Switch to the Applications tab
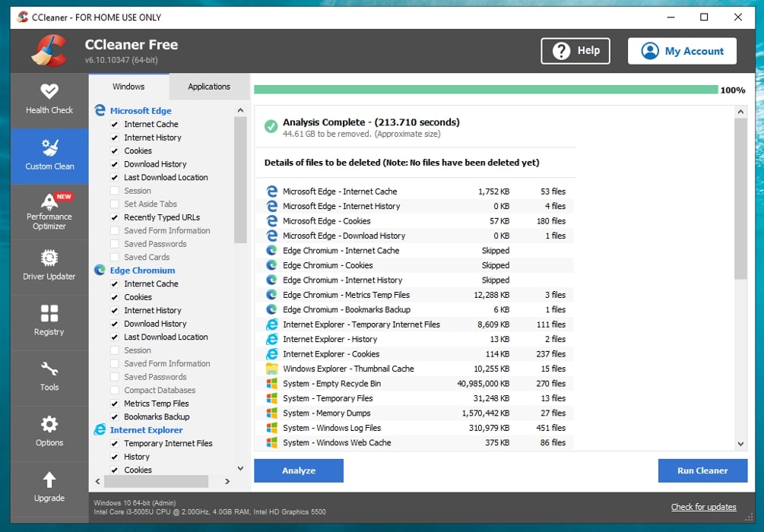Image resolution: width=764 pixels, height=532 pixels. pyautogui.click(x=208, y=86)
